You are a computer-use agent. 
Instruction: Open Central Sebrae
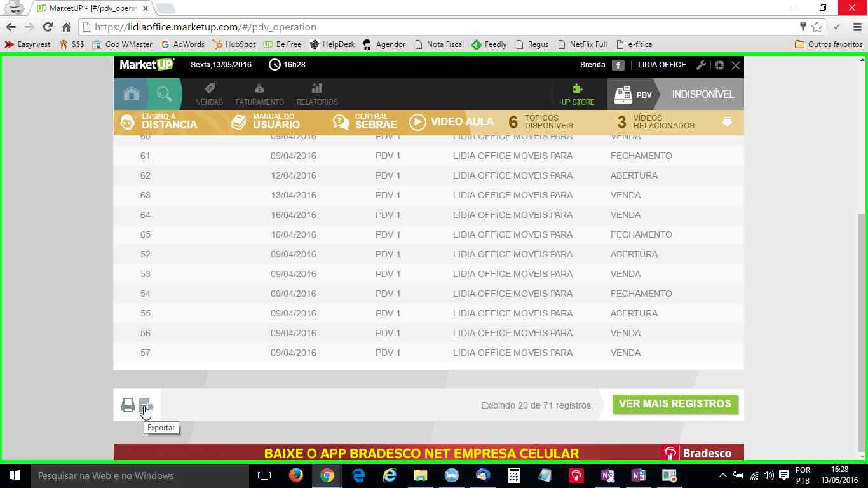tap(365, 121)
